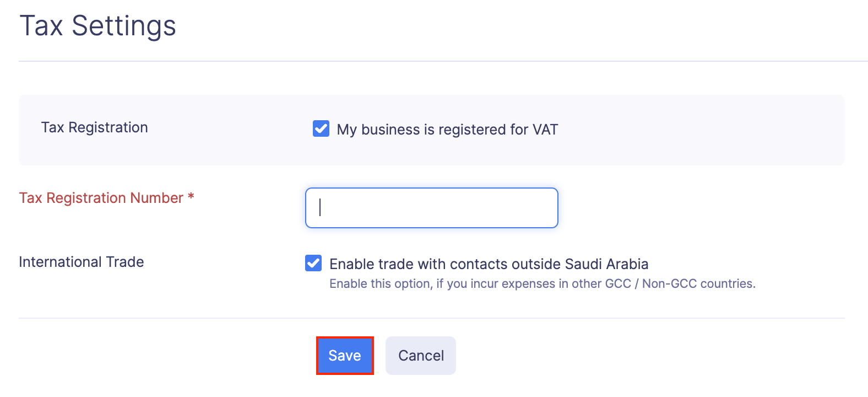Click the Save button

(344, 355)
